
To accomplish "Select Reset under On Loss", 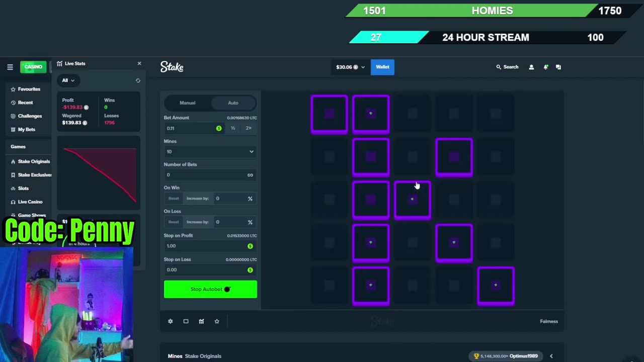I will [x=174, y=222].
